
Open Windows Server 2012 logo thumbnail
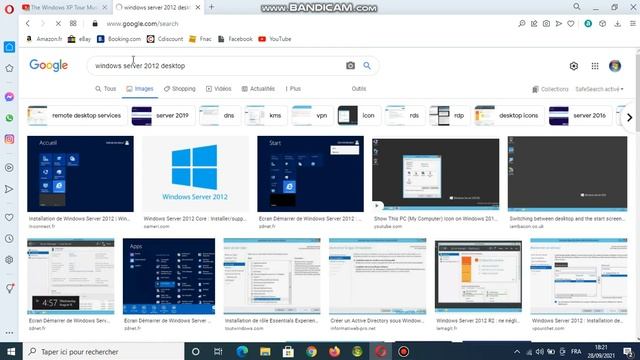coord(195,174)
